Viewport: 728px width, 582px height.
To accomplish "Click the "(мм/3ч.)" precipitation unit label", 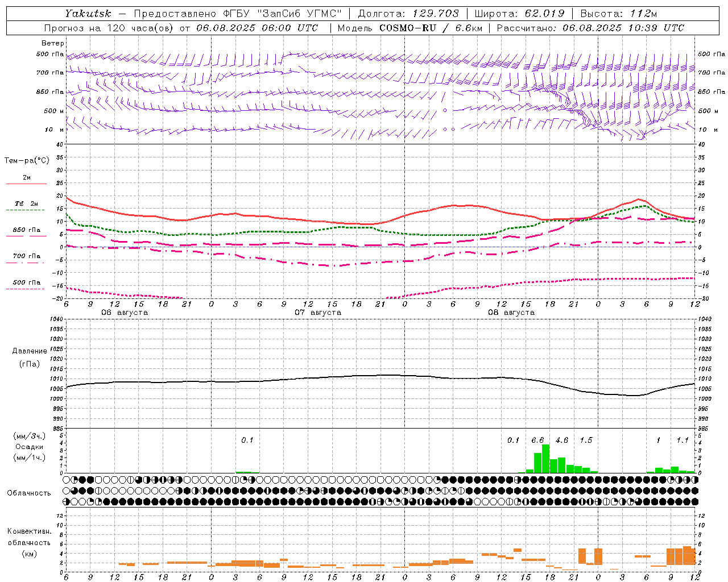I will click(29, 436).
